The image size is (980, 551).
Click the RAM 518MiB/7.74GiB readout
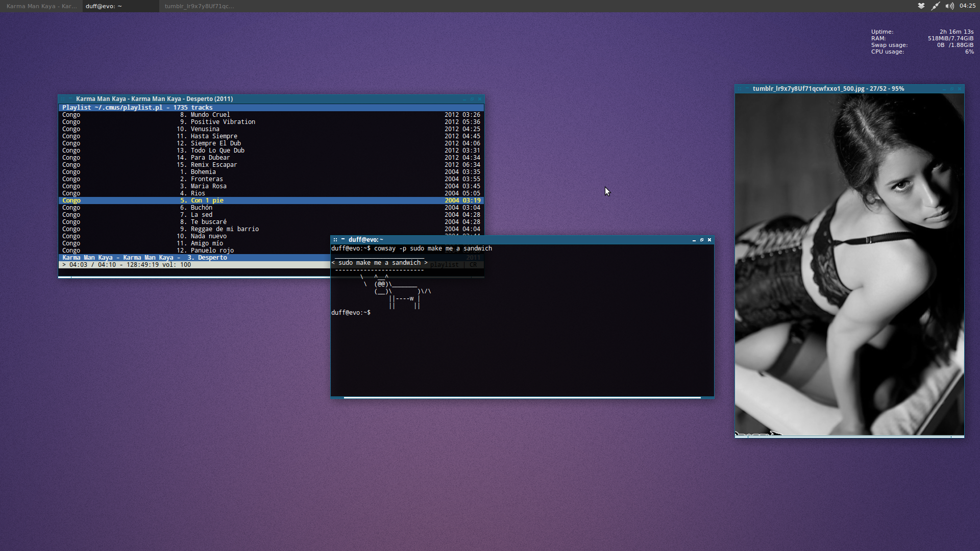coord(922,38)
